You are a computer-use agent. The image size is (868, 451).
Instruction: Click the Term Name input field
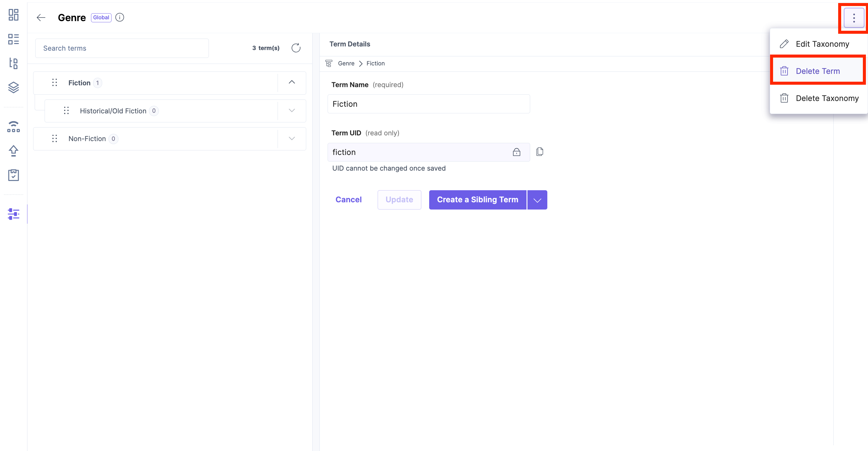(429, 104)
